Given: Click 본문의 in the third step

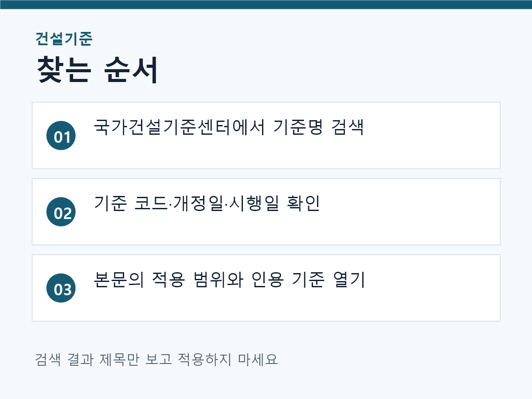Looking at the screenshot, I should click(119, 280).
